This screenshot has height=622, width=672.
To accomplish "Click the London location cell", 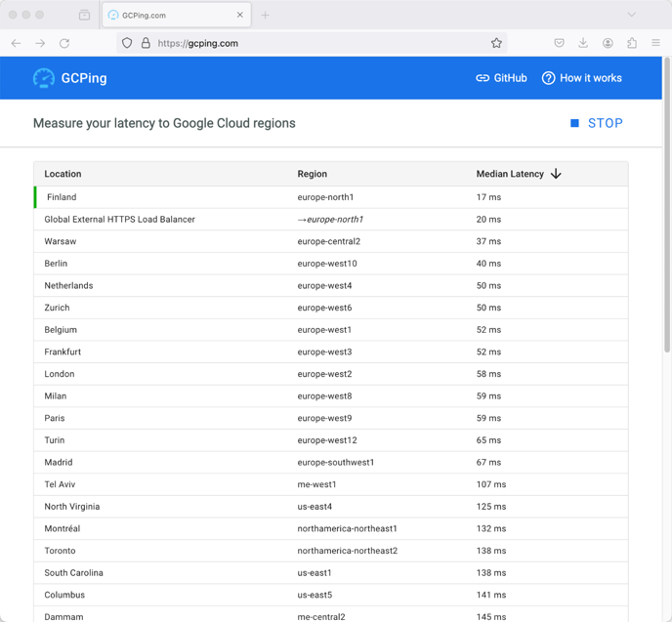I will tap(60, 374).
